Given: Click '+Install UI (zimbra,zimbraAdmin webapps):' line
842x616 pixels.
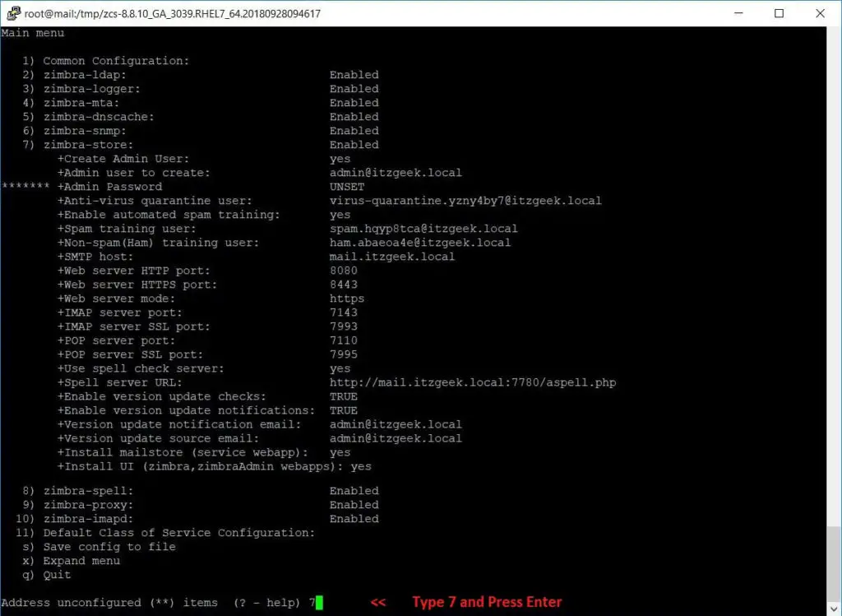Looking at the screenshot, I should [215, 466].
